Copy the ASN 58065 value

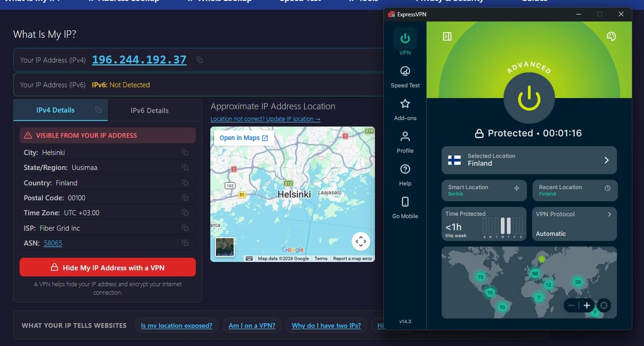tap(185, 243)
